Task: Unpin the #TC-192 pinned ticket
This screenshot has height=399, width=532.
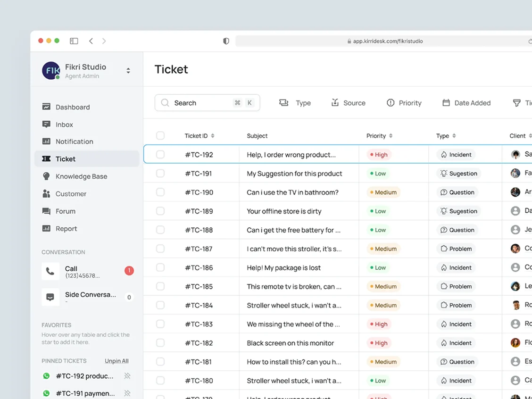Action: 127,376
